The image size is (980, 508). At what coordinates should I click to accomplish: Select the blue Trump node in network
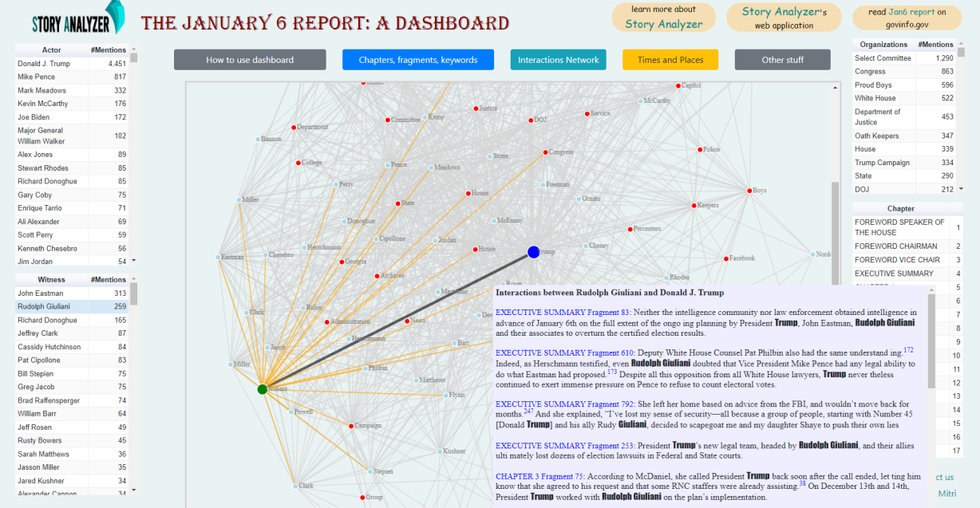click(x=534, y=252)
